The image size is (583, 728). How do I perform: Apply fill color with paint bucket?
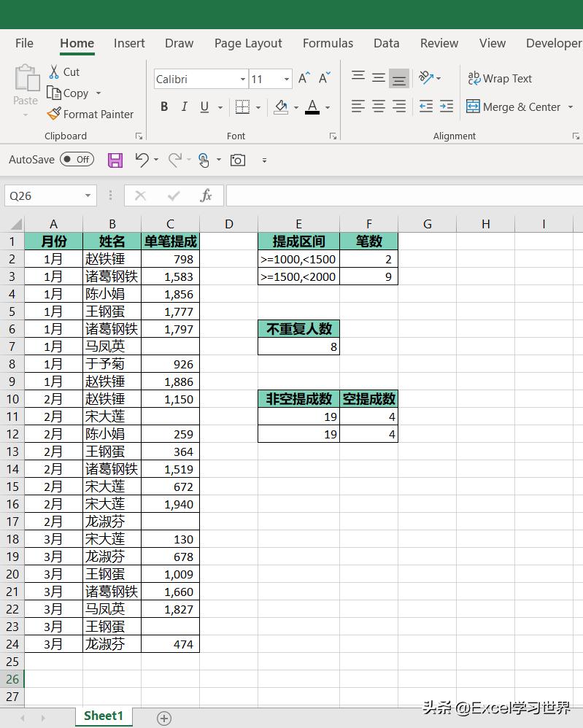[281, 107]
